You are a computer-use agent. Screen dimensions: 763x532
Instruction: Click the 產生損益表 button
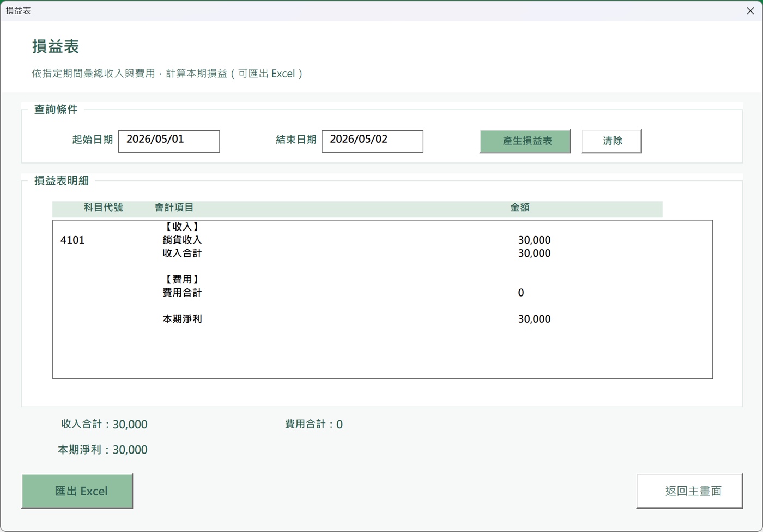coord(525,141)
